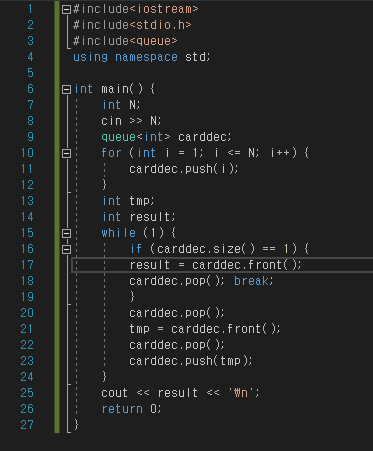Viewport: 373px width, 451px height.
Task: Place cursor on 'using namespace std;'
Action: click(142, 57)
